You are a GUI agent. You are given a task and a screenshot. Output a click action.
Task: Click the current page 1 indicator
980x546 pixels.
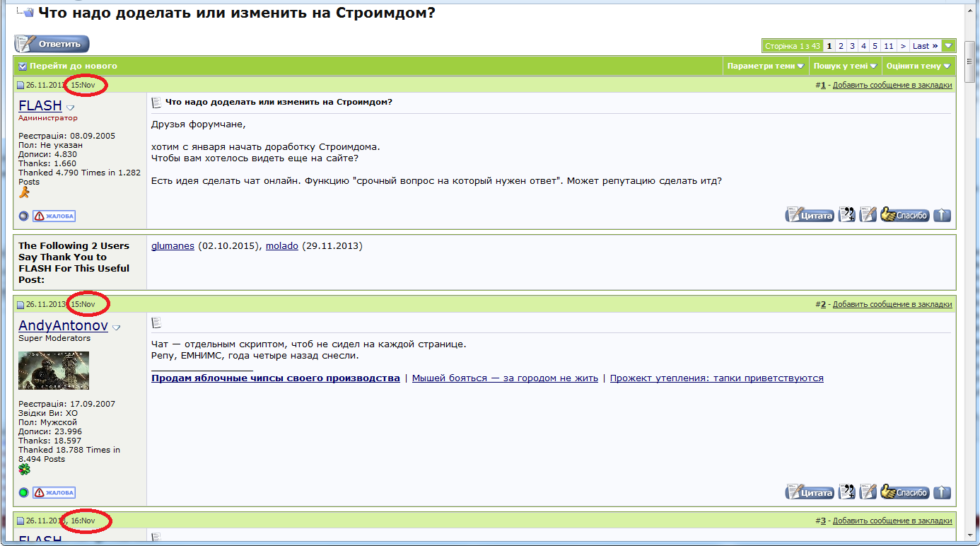829,46
